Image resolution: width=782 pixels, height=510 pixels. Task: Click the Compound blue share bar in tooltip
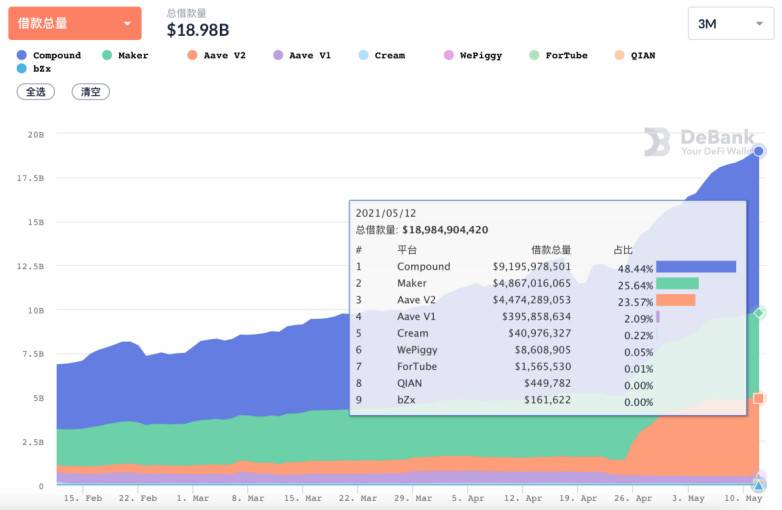696,267
